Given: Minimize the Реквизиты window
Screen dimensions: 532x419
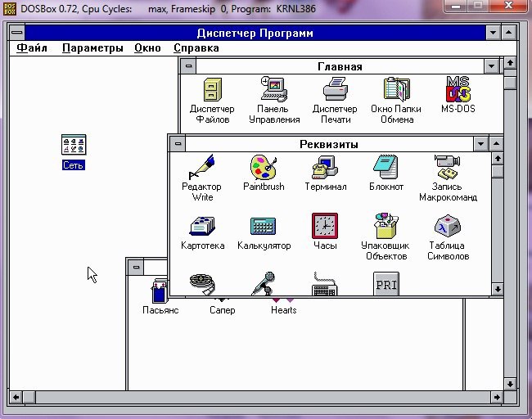Looking at the screenshot, I should pos(480,144).
